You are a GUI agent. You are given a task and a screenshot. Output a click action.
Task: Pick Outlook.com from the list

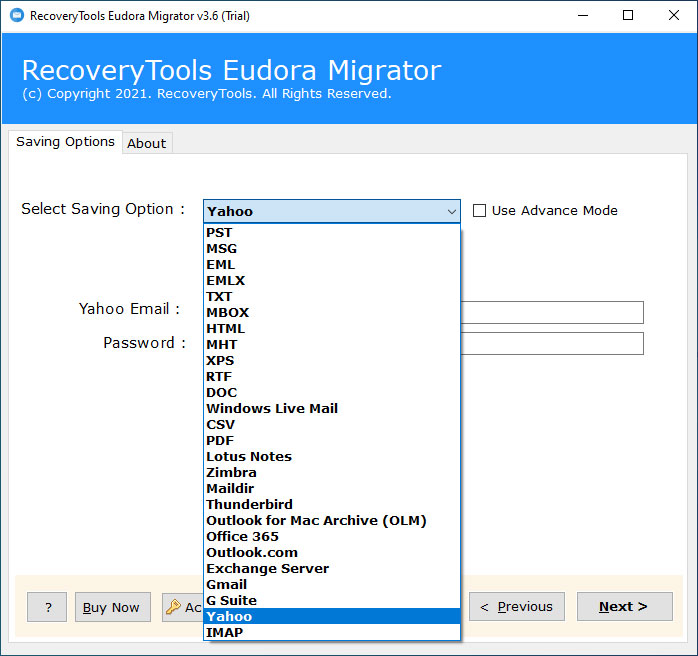click(x=332, y=553)
